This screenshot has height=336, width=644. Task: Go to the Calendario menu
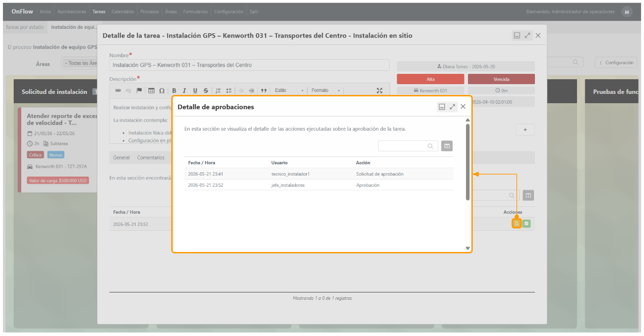point(123,12)
